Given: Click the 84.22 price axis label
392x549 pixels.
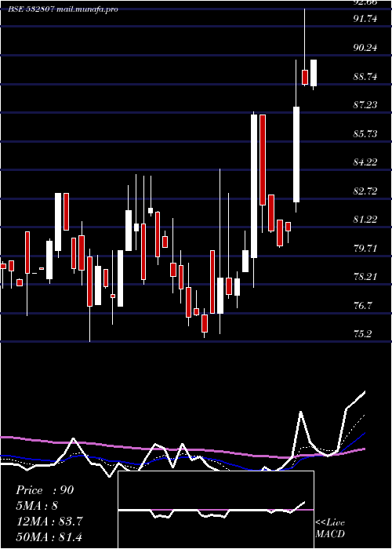Looking at the screenshot, I should coord(365,162).
